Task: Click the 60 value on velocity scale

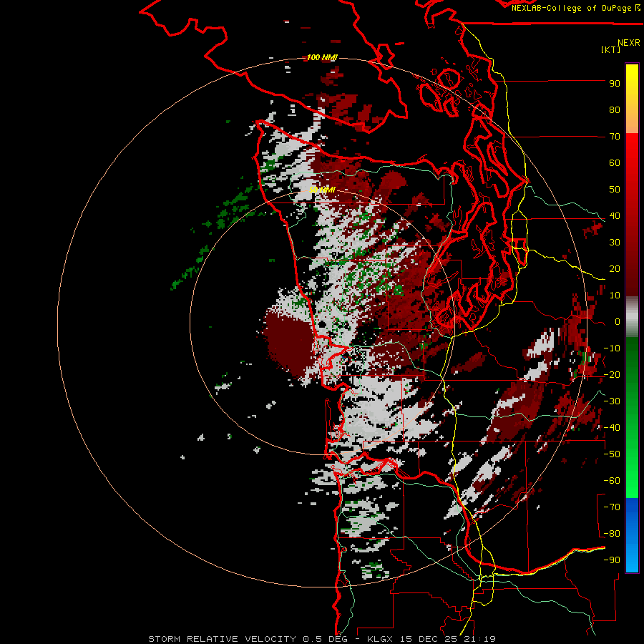Action: pyautogui.click(x=615, y=163)
